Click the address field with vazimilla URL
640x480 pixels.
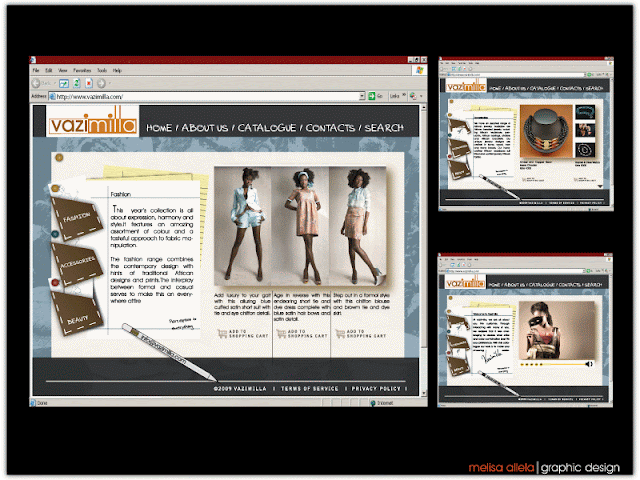(207, 96)
